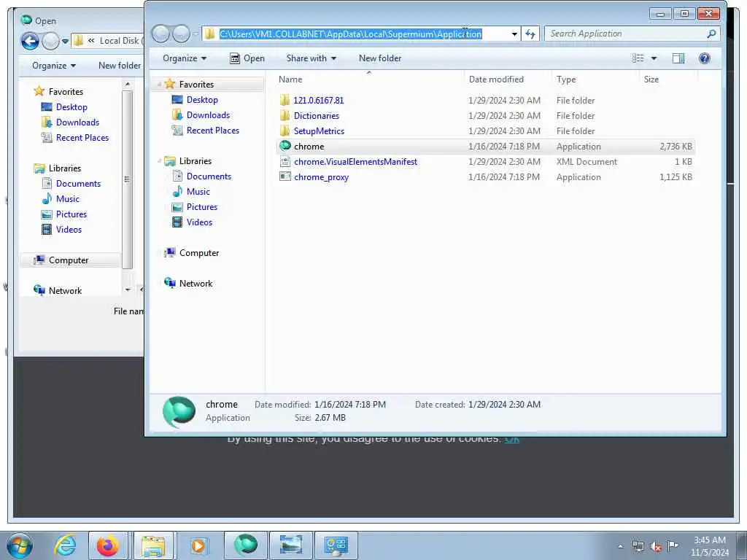Collapse Libraries in front window navigation
The width and height of the screenshot is (747, 560).
coord(158,161)
